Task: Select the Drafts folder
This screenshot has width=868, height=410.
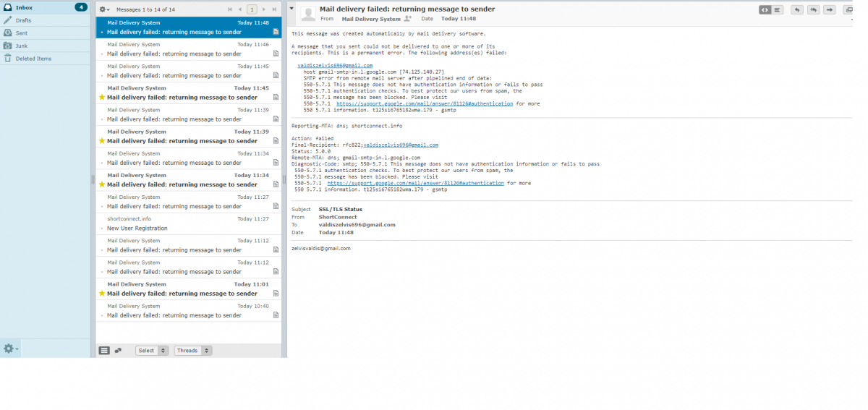Action: pyautogui.click(x=24, y=20)
